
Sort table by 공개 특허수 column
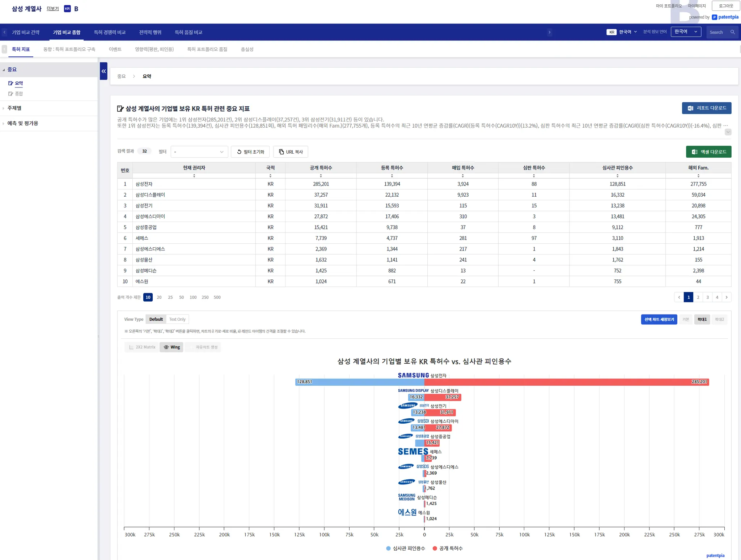click(x=321, y=176)
